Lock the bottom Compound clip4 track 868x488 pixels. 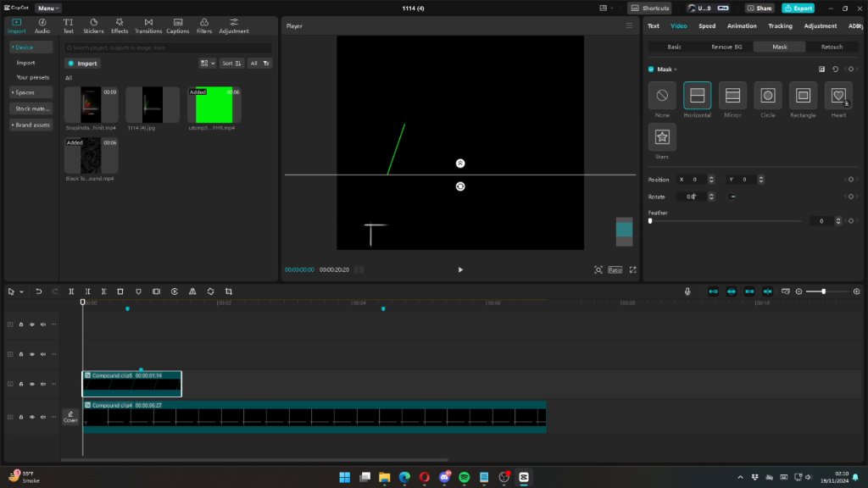click(21, 417)
